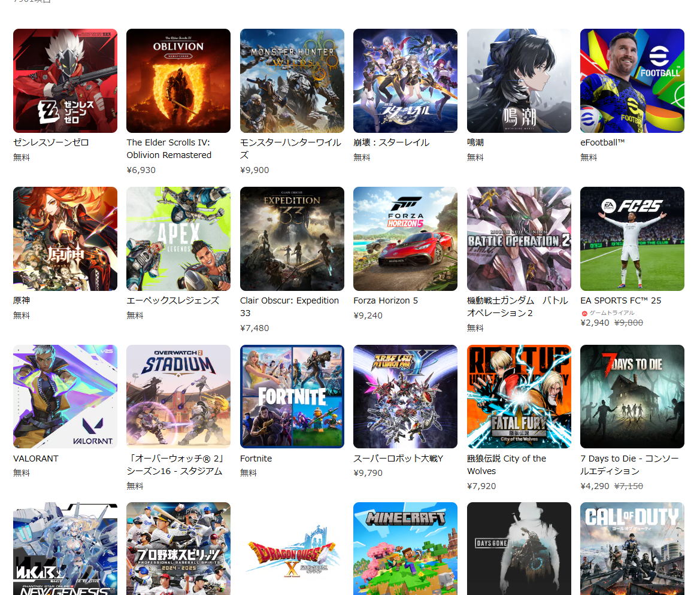Open the Zenless Zone Zero cover art

pyautogui.click(x=65, y=81)
